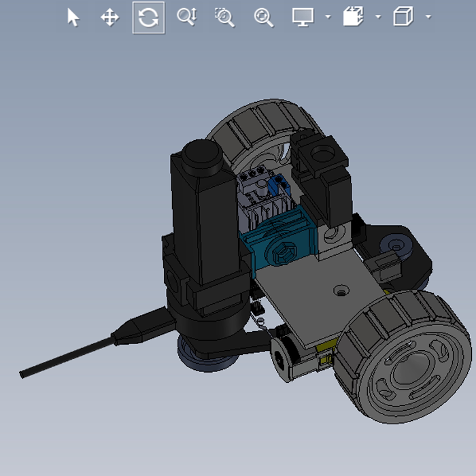
Task: Expand the view orientation dropdown arrow
Action: [378, 16]
